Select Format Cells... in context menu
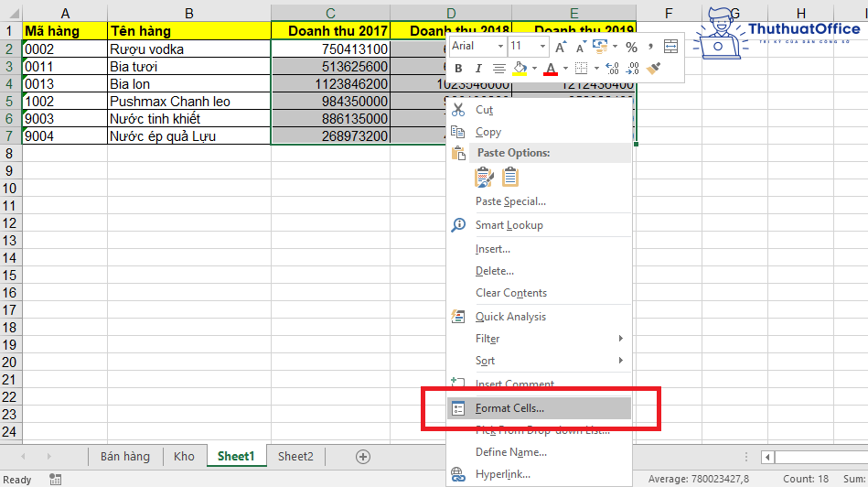868x487 pixels. pyautogui.click(x=539, y=408)
